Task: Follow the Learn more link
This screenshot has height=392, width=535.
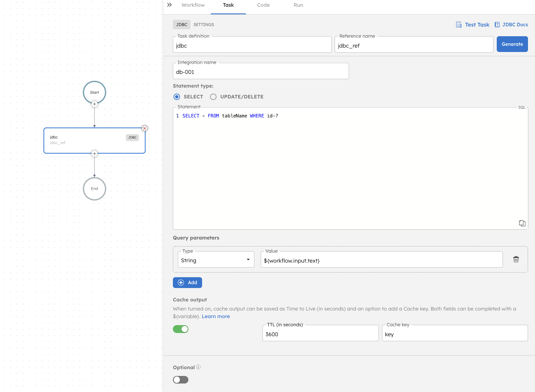Action: pos(216,316)
